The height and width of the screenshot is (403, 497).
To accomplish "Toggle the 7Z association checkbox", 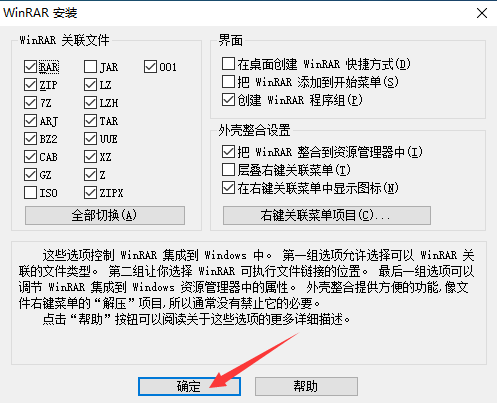I will pos(30,103).
